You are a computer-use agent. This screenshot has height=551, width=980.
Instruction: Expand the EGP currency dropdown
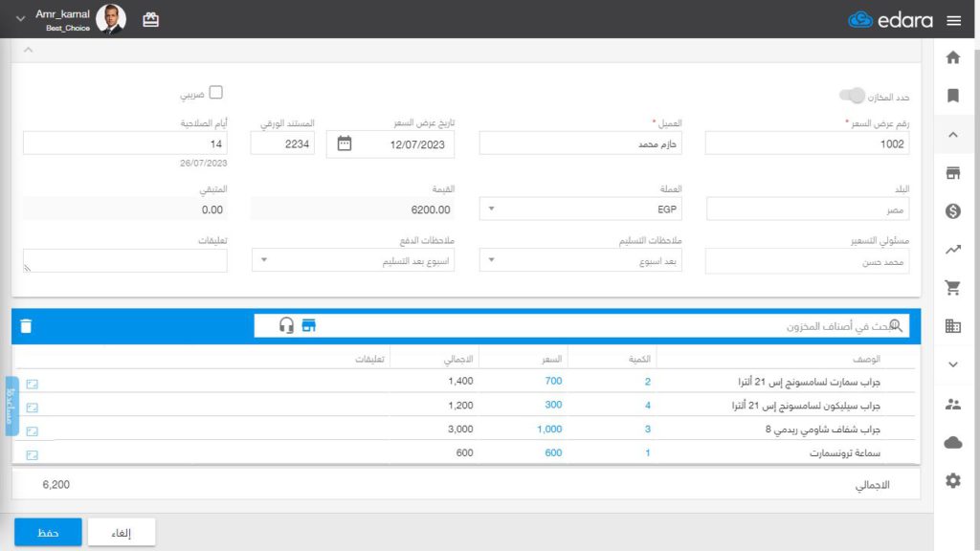coord(581,209)
